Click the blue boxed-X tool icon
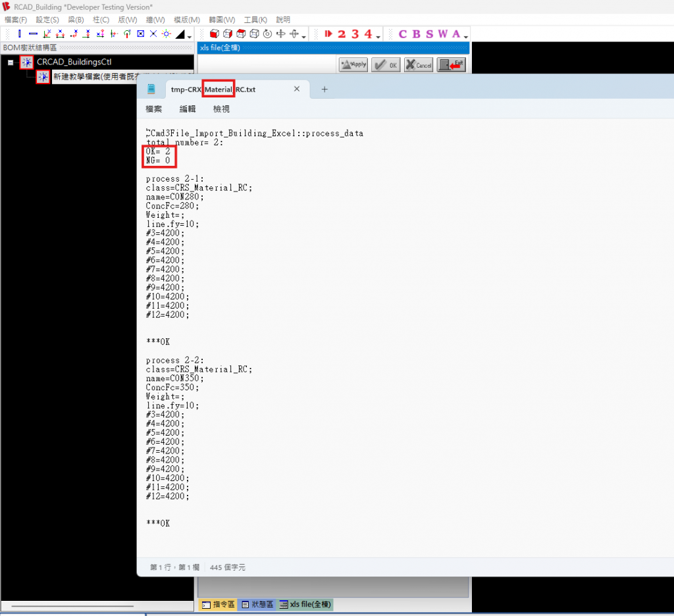674x616 pixels. 140,34
